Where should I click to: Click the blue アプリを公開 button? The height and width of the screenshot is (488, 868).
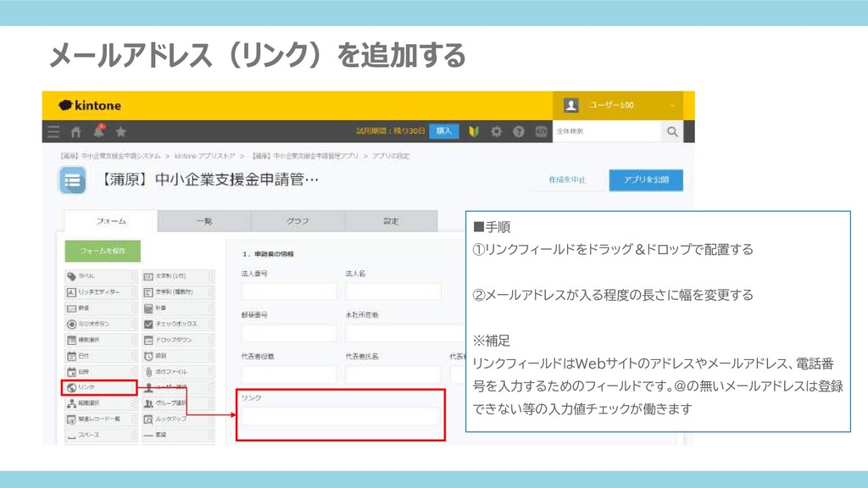tap(646, 180)
